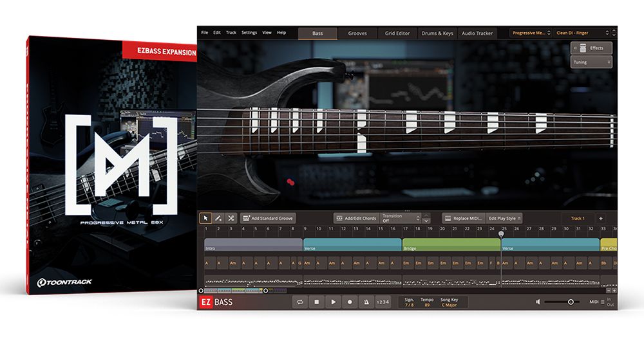
Task: Adjust the master volume slider
Action: pyautogui.click(x=562, y=302)
